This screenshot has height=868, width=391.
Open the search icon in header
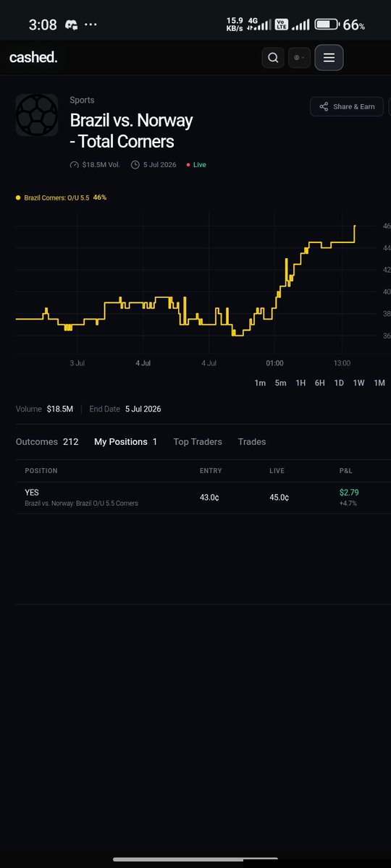point(273,58)
